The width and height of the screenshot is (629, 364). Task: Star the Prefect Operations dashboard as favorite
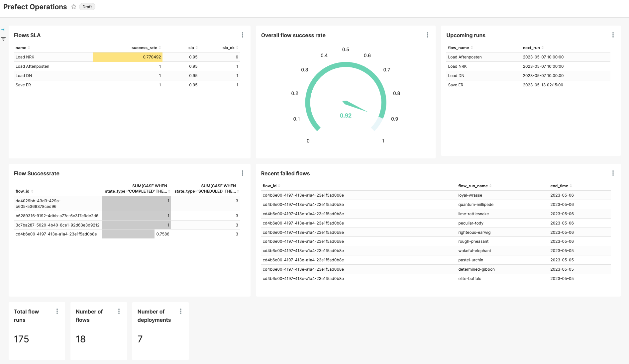tap(74, 7)
